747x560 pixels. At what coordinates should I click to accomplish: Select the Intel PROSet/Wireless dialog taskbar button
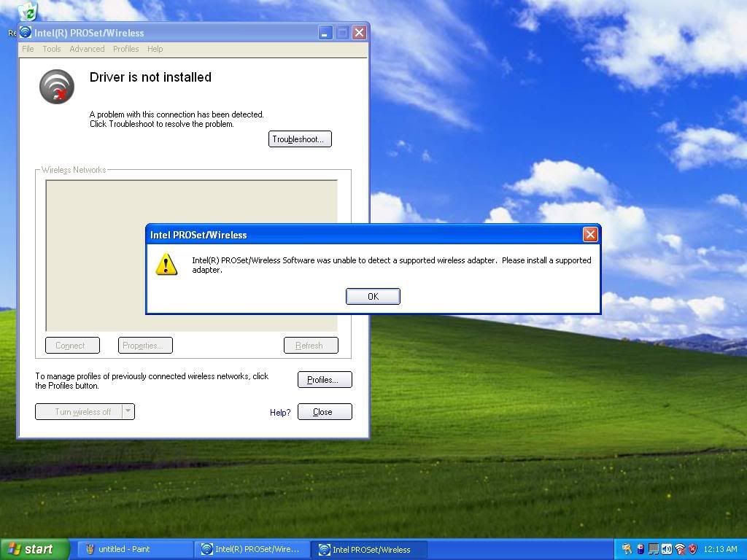(368, 549)
